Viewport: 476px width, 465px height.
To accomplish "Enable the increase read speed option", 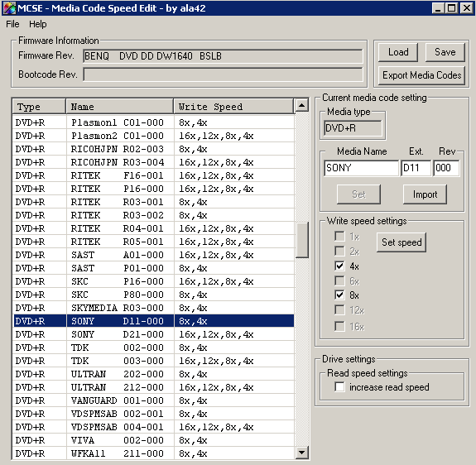I will click(339, 386).
